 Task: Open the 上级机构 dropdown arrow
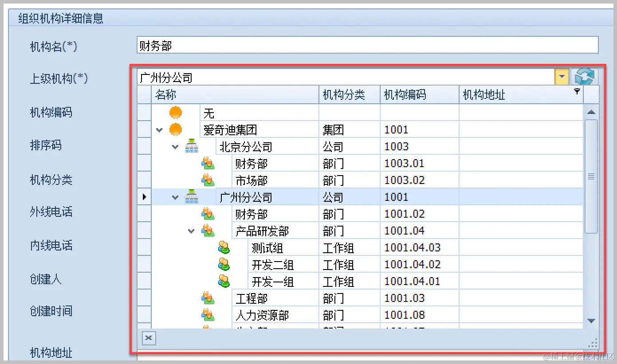[562, 77]
